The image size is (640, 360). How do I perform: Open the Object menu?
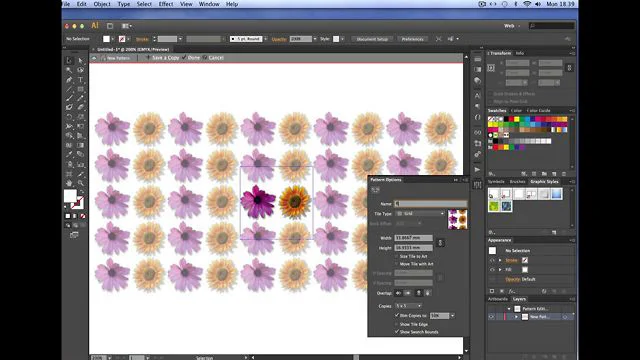tap(102, 4)
